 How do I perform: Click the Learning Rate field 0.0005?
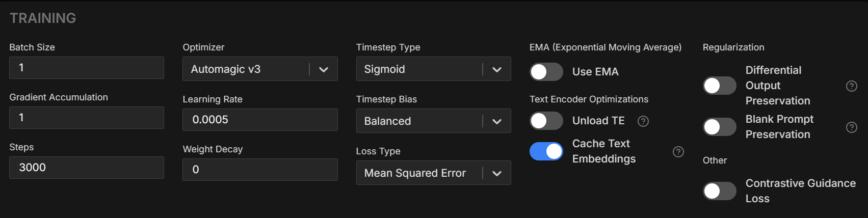pyautogui.click(x=260, y=120)
